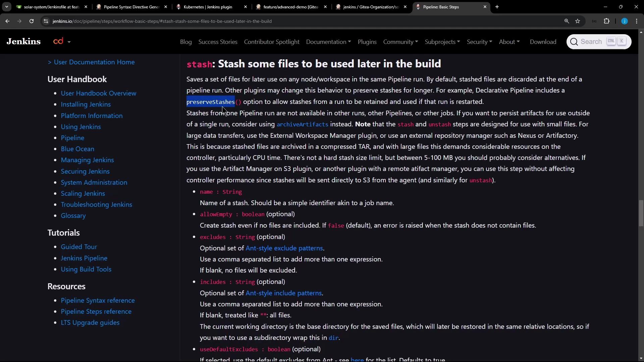644x362 pixels.
Task: Open Troubleshooting Jenkins sidebar link
Action: point(96,204)
